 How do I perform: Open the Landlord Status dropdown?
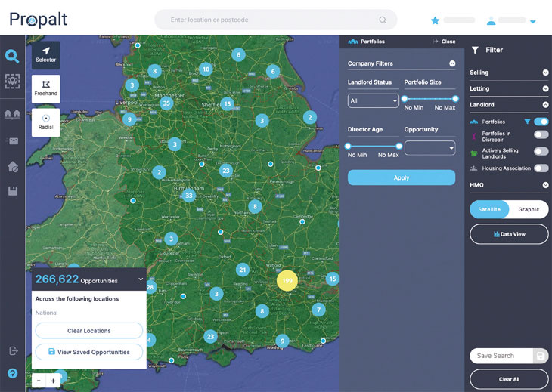pos(374,100)
